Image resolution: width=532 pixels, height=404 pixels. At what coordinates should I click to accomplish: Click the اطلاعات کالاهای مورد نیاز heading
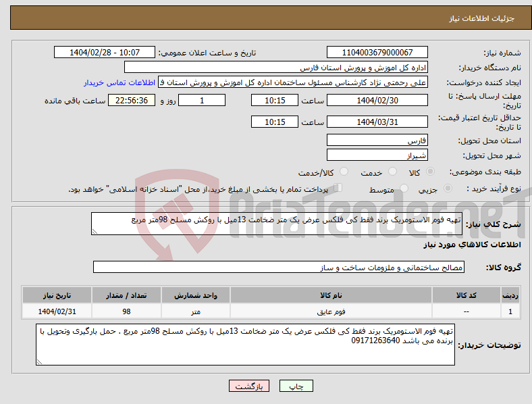click(x=472, y=245)
